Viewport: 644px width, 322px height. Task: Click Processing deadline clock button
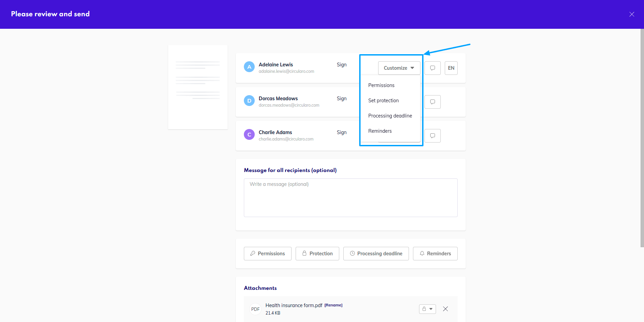[x=376, y=254]
